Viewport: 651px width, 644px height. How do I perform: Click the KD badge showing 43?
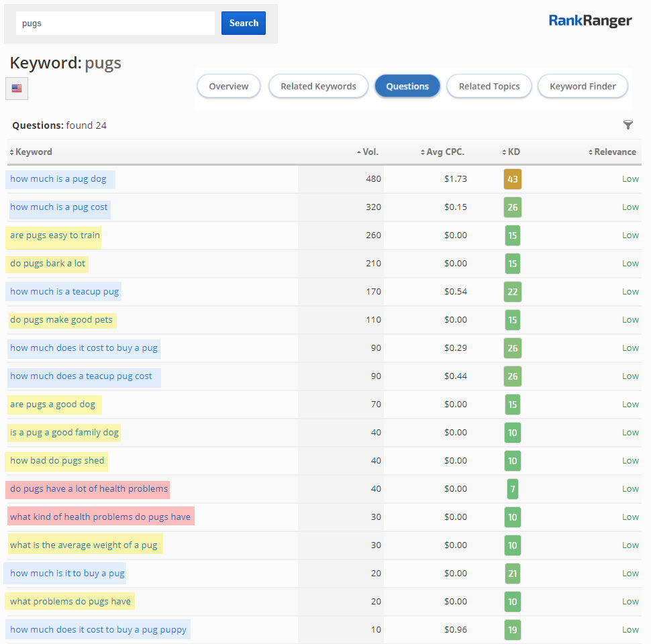512,179
